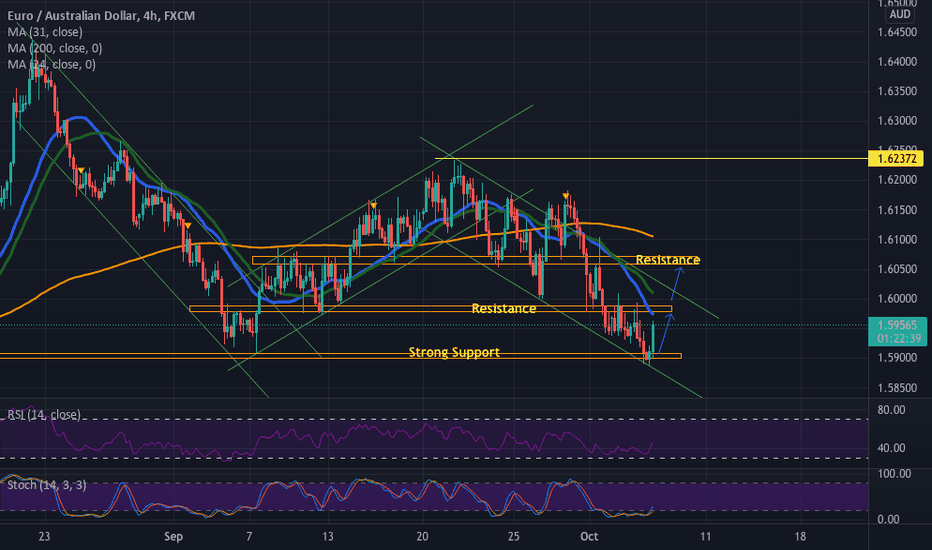The height and width of the screenshot is (550, 932).
Task: Click the 1.61000 price scale label
Action: pos(897,240)
